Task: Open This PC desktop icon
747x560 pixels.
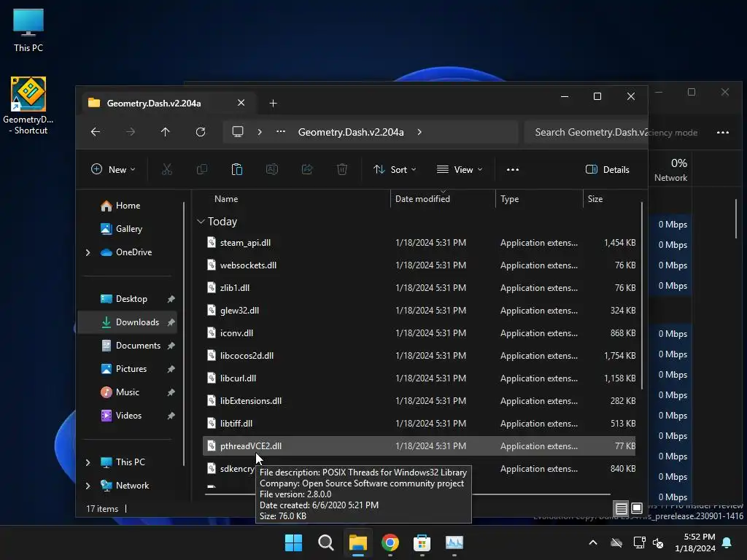Action: click(x=28, y=30)
